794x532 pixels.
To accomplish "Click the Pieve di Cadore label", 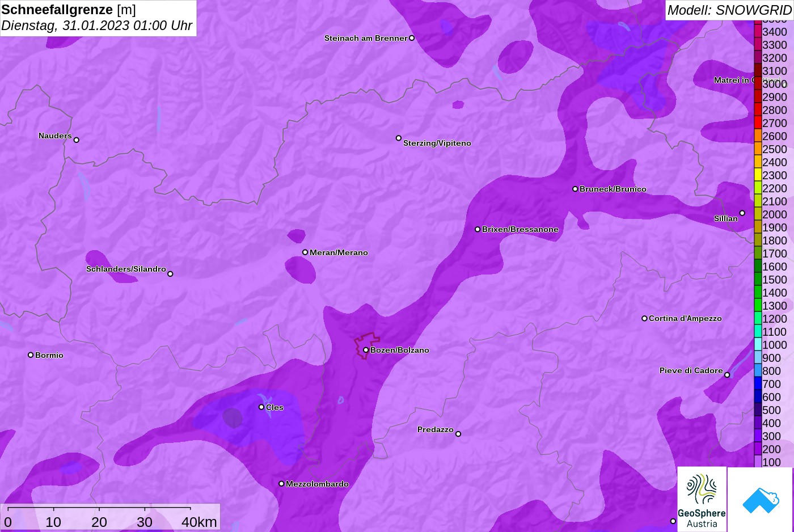I will pyautogui.click(x=691, y=370).
